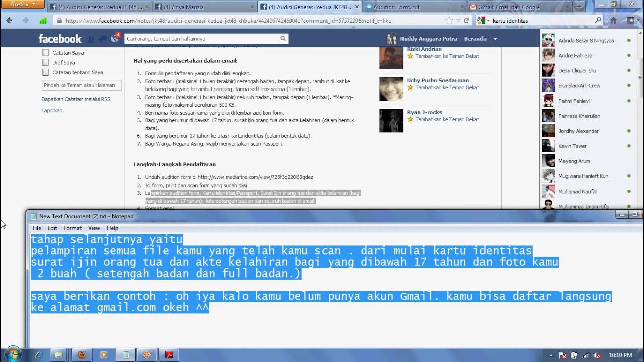Open chat with Muhamad Naufal
Viewport: 644px width, 362px height.
(x=587, y=192)
